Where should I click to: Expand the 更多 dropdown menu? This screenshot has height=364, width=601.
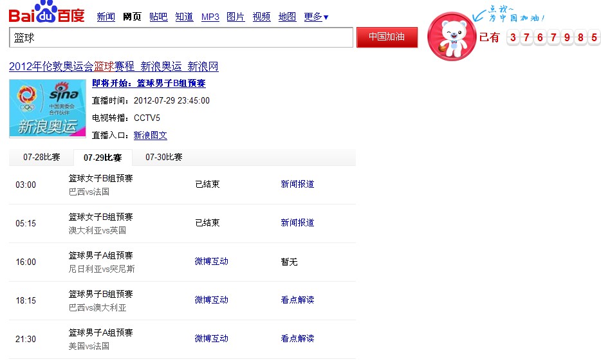[x=316, y=17]
